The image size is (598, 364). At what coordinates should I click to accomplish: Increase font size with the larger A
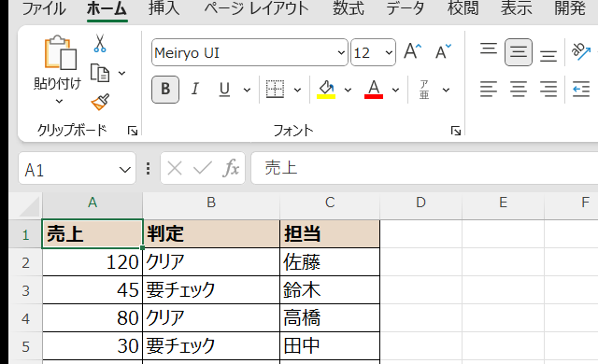[412, 51]
